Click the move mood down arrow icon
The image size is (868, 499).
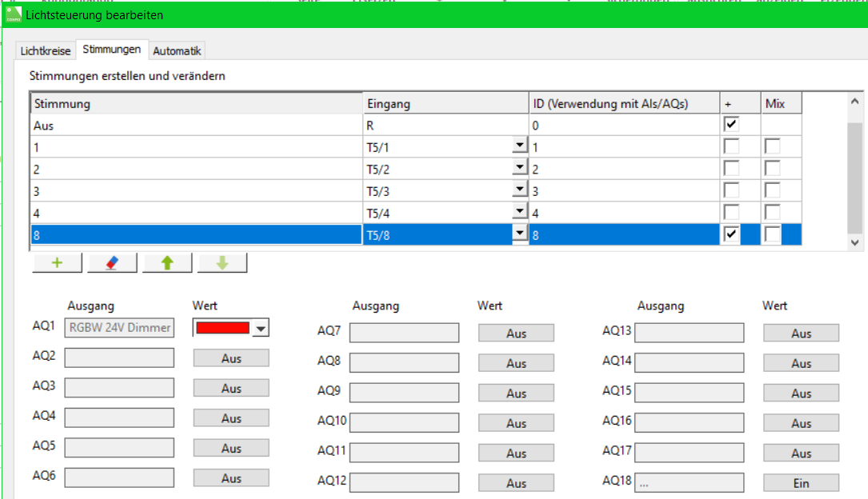point(222,263)
